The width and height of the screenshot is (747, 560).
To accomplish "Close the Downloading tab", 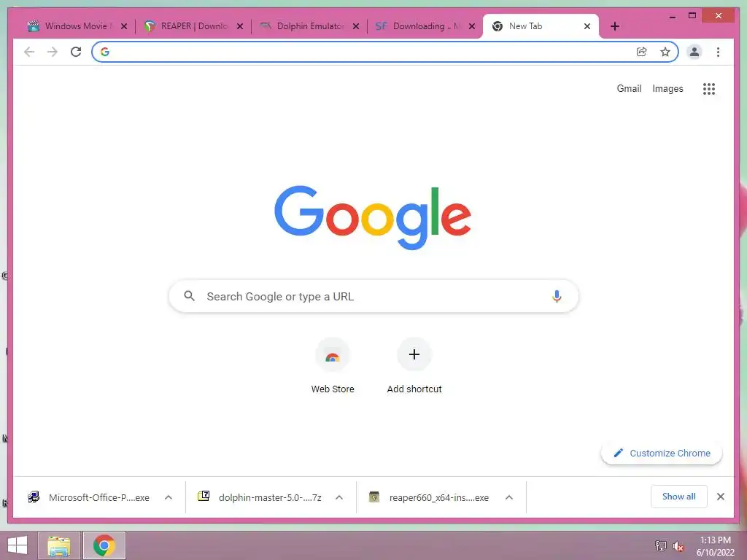I will point(472,26).
